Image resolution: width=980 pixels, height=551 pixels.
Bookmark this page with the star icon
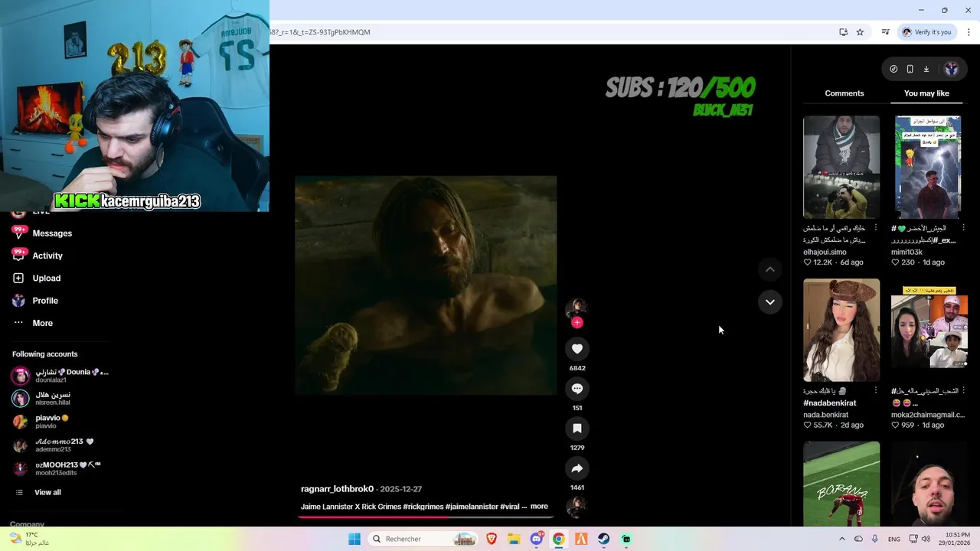pyautogui.click(x=860, y=32)
